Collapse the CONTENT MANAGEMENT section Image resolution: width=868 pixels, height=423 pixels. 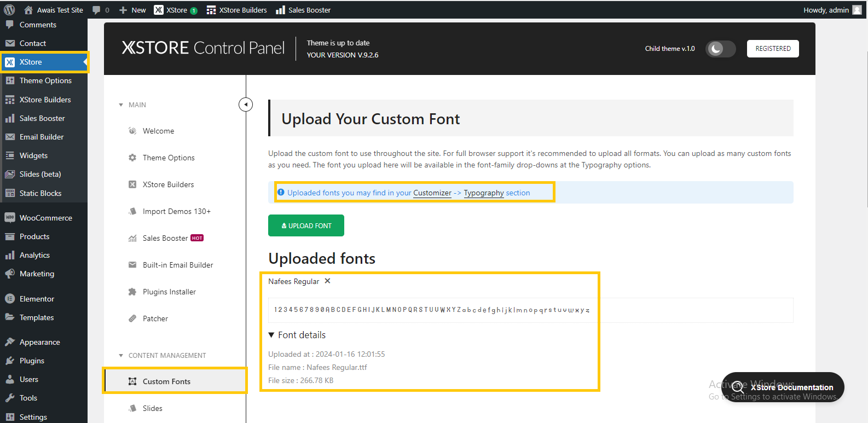[x=163, y=356]
